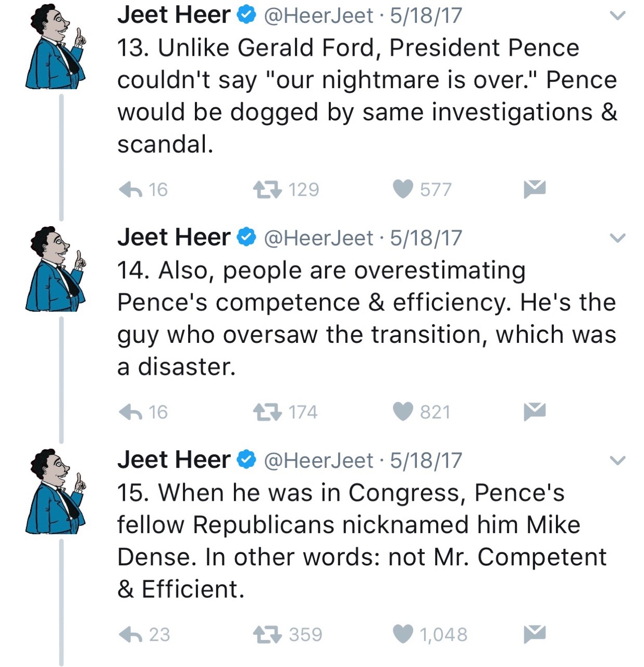Retweet tweet 13 with 129 retweets
The width and height of the screenshot is (644, 667).
pyautogui.click(x=267, y=189)
